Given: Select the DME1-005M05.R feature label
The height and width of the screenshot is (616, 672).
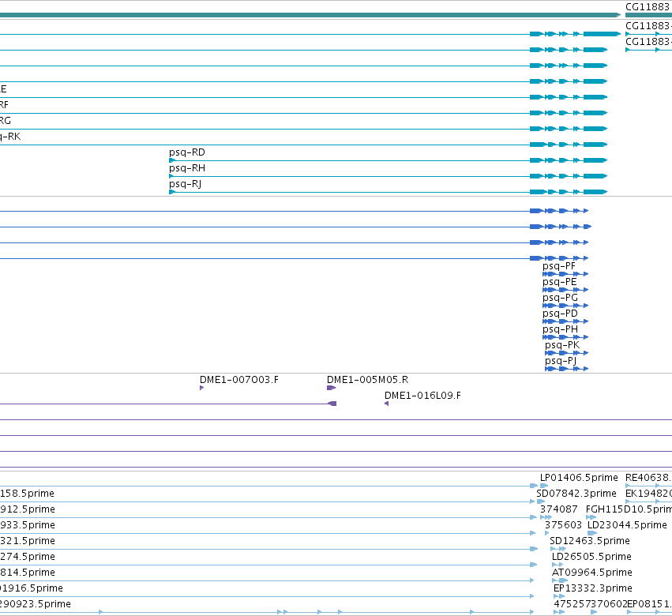Looking at the screenshot, I should (368, 380).
